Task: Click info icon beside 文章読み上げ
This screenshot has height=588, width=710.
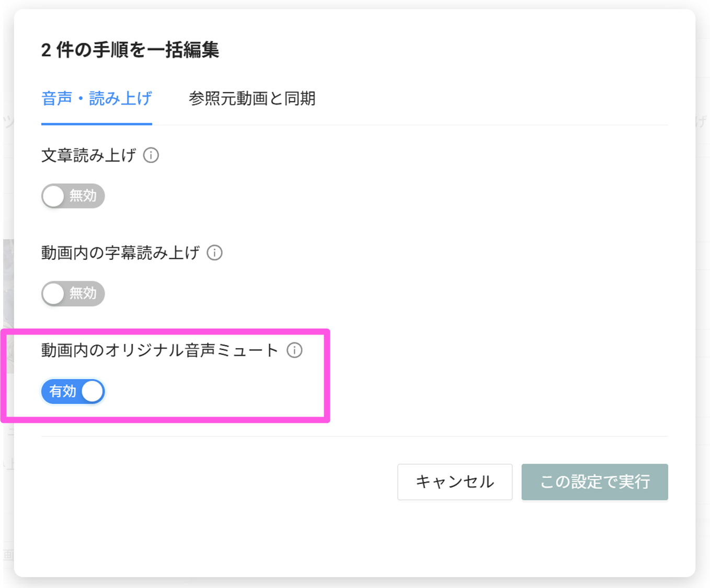Action: tap(151, 155)
